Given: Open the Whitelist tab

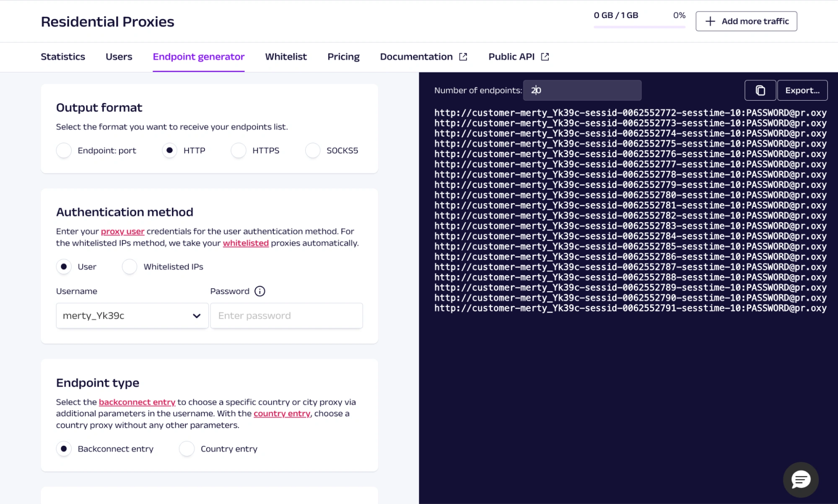Looking at the screenshot, I should pos(285,57).
